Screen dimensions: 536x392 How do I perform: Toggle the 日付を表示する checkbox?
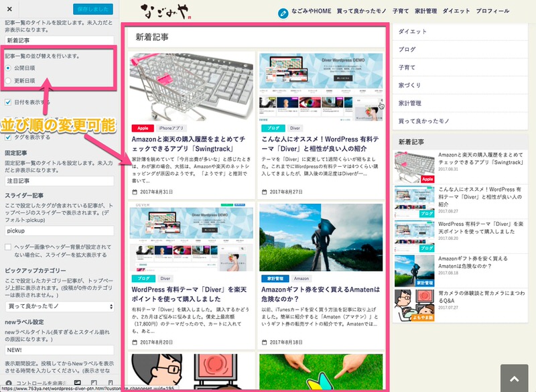pos(8,103)
